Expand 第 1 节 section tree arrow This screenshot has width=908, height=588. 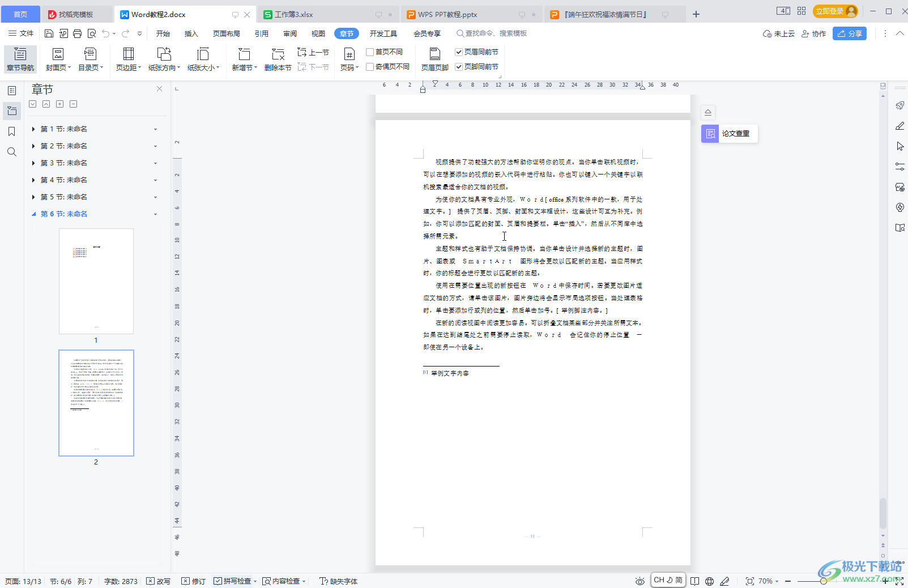[33, 129]
